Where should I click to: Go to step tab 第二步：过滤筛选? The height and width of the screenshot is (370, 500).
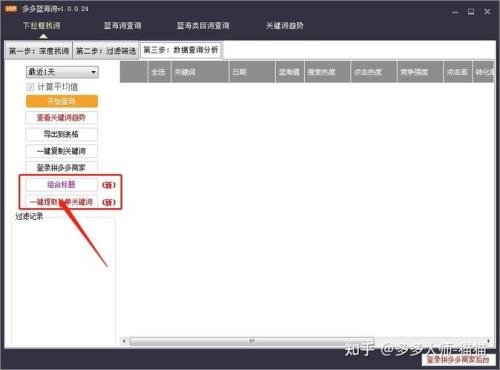coord(106,51)
